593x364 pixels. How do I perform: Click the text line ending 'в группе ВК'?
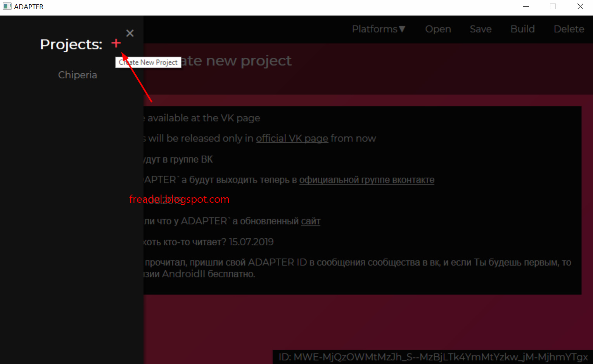coord(178,159)
